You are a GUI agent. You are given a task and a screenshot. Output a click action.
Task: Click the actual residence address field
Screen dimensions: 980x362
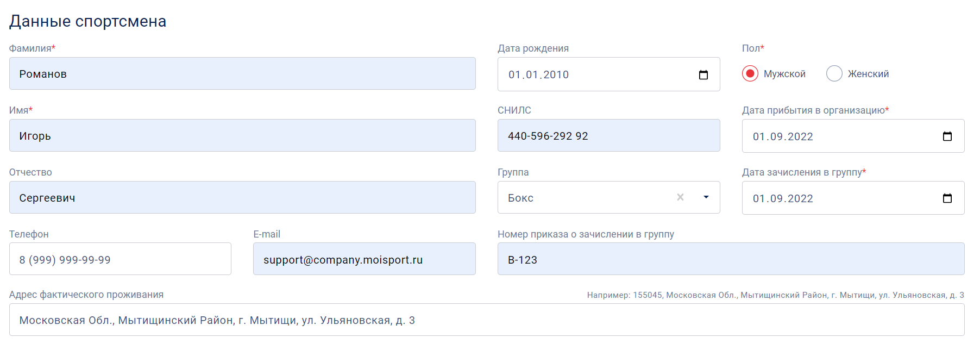[487, 320]
